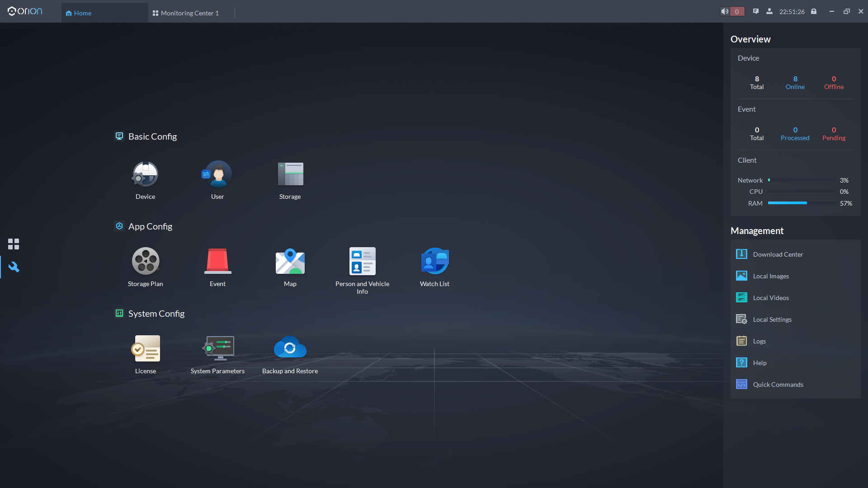This screenshot has width=868, height=488.
Task: Select the applications grid icon in the left sidebar
Action: click(x=14, y=244)
